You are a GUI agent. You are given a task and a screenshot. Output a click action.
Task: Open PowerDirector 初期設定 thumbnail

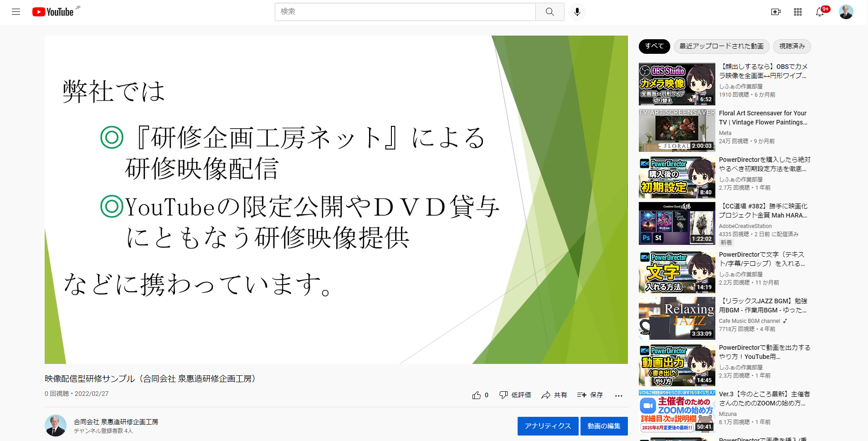(677, 177)
